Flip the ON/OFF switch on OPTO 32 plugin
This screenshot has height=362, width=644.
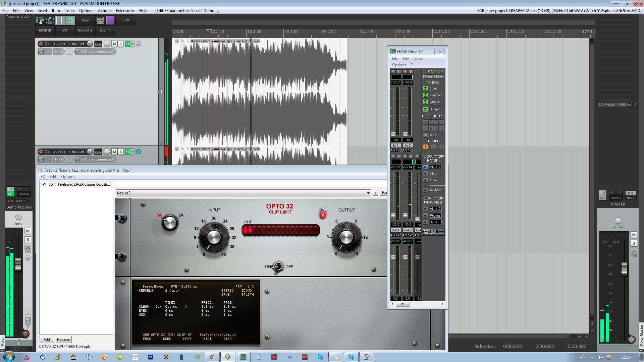[278, 267]
